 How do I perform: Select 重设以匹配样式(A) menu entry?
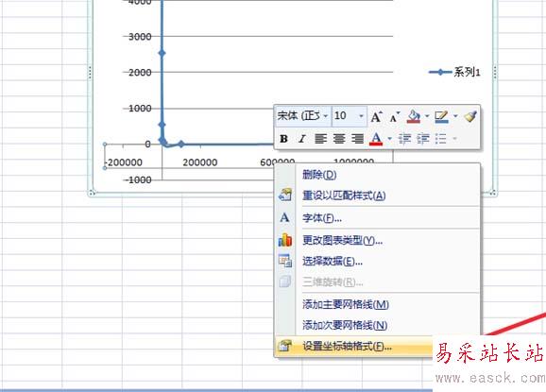[377, 196]
